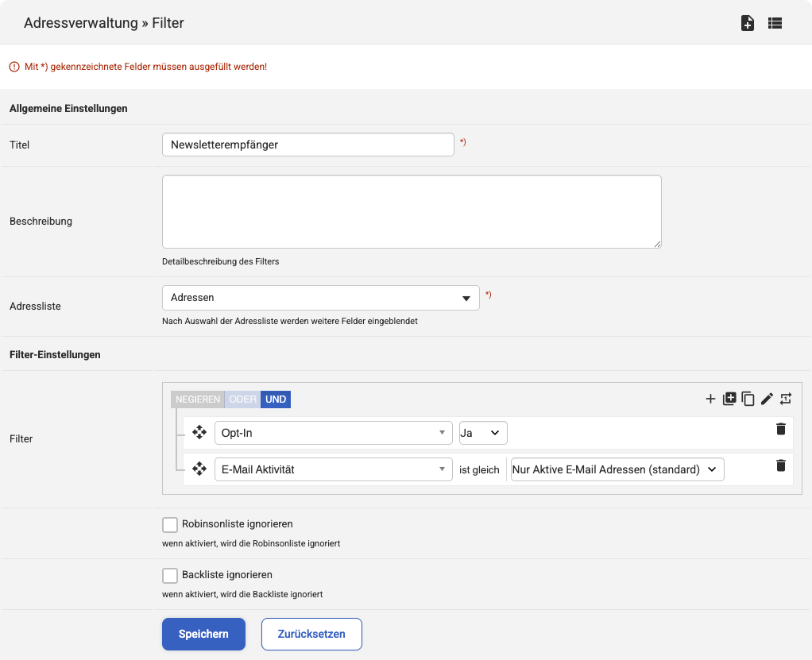This screenshot has width=812, height=660.
Task: Click the Beschreibung textarea resize handle
Action: tap(657, 244)
